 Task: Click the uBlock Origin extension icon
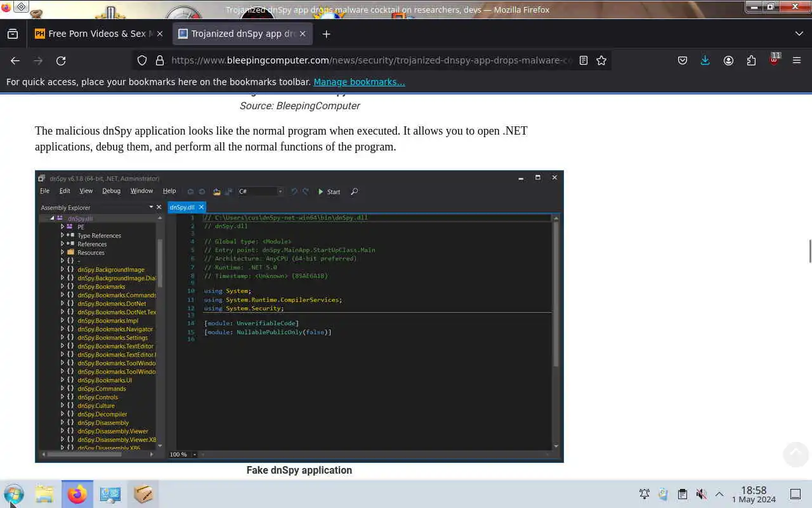tap(774, 60)
